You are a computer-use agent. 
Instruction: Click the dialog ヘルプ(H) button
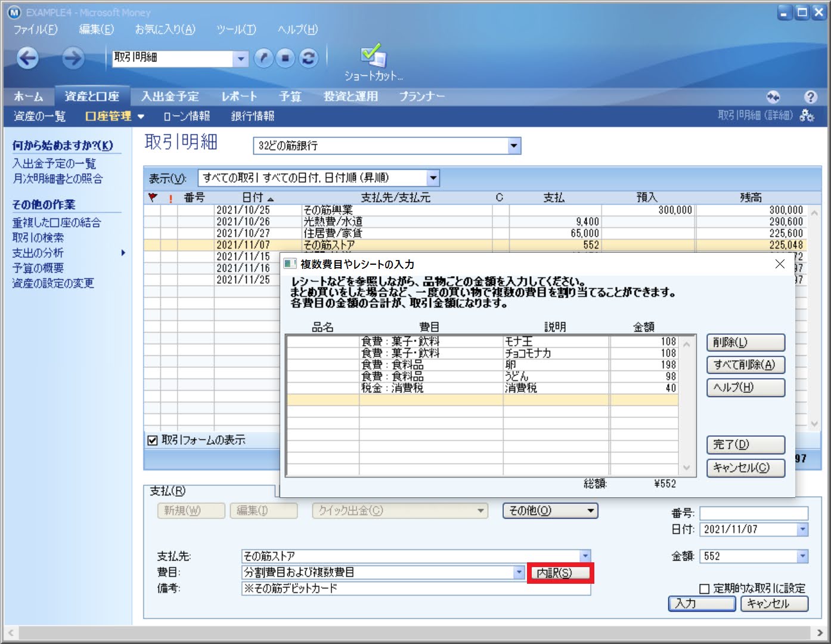coord(746,388)
